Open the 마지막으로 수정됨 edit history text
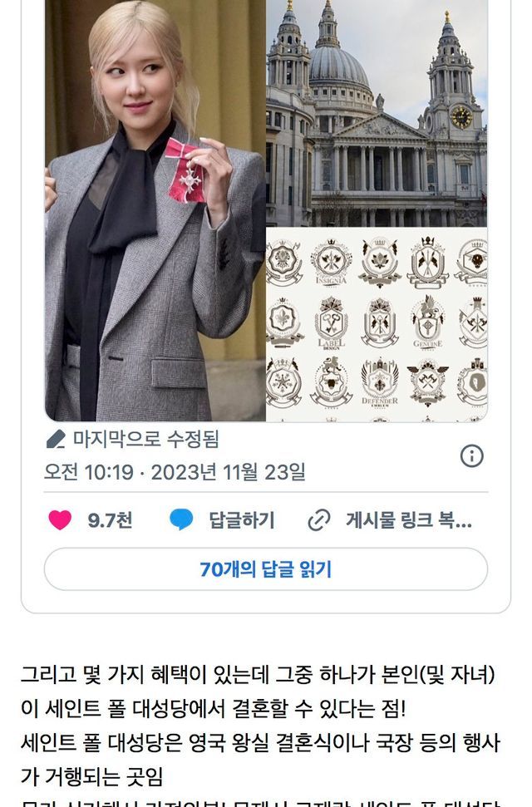Image resolution: width=532 pixels, height=807 pixels. (145, 440)
